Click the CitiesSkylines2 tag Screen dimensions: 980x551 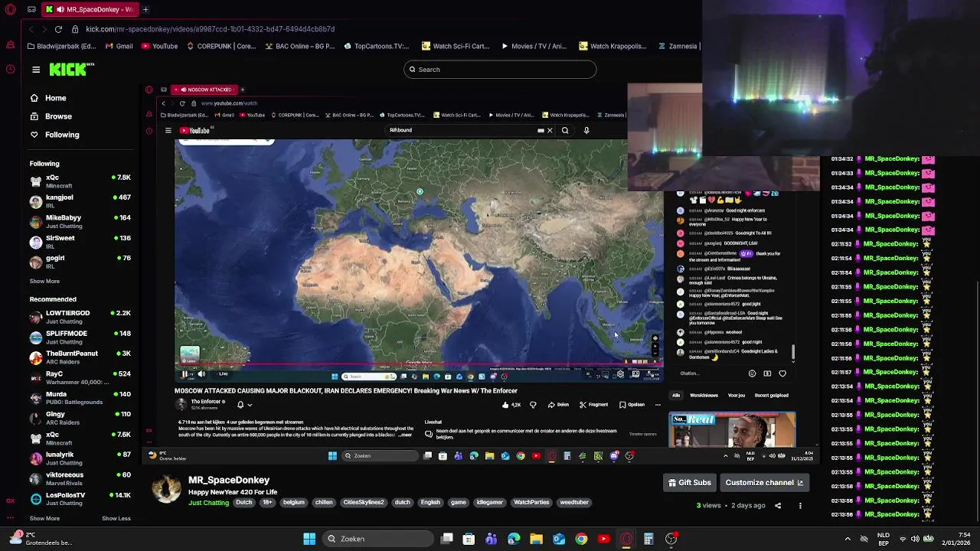click(364, 503)
